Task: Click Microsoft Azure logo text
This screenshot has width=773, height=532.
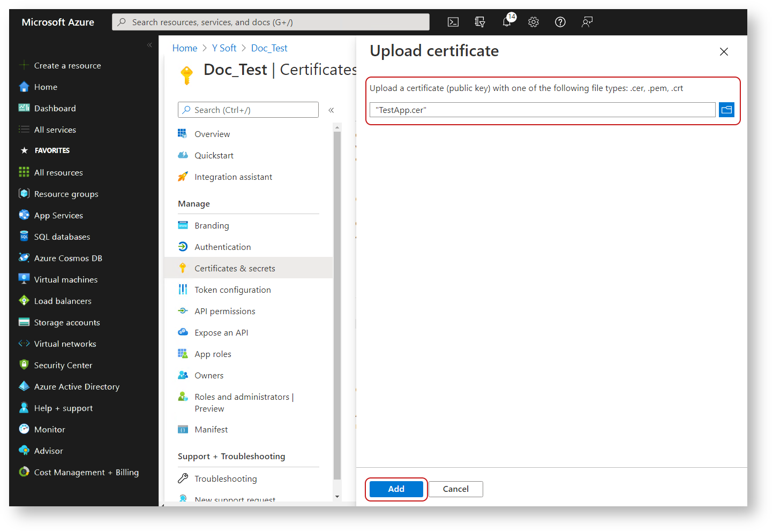Action: pyautogui.click(x=58, y=22)
